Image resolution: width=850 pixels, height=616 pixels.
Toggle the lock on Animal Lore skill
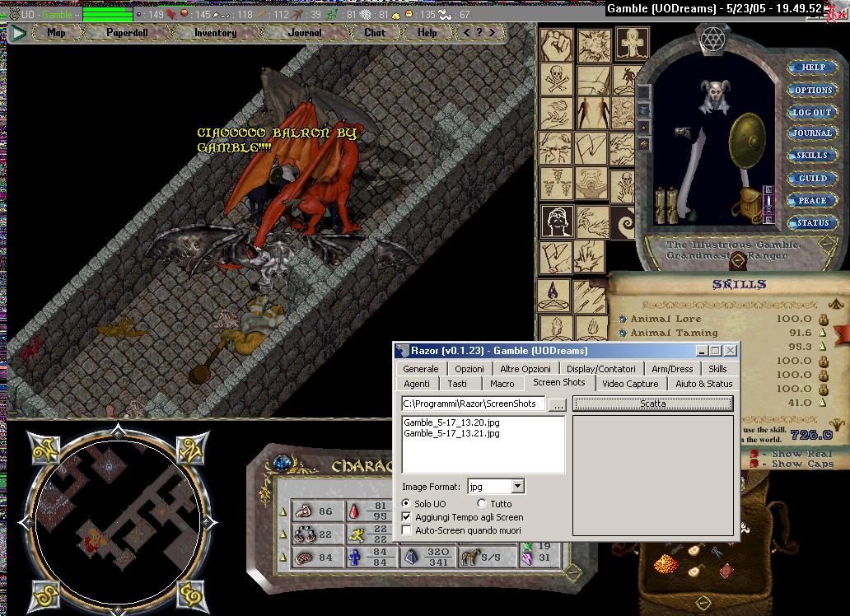(x=823, y=319)
